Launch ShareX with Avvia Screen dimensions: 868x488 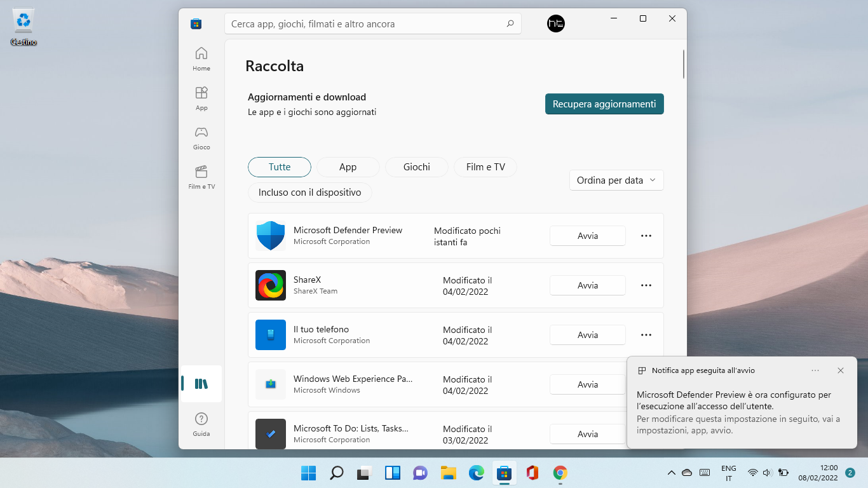pos(588,285)
